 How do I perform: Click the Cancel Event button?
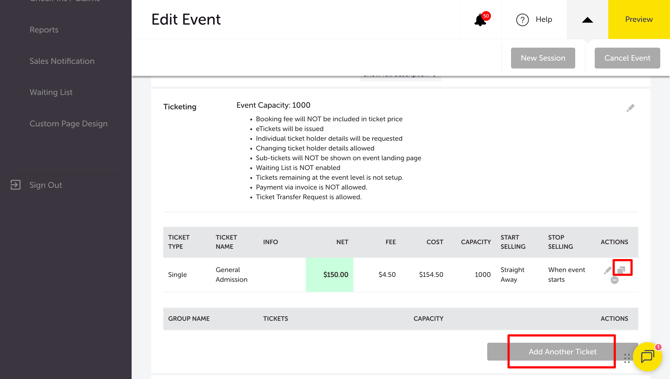[x=627, y=58]
